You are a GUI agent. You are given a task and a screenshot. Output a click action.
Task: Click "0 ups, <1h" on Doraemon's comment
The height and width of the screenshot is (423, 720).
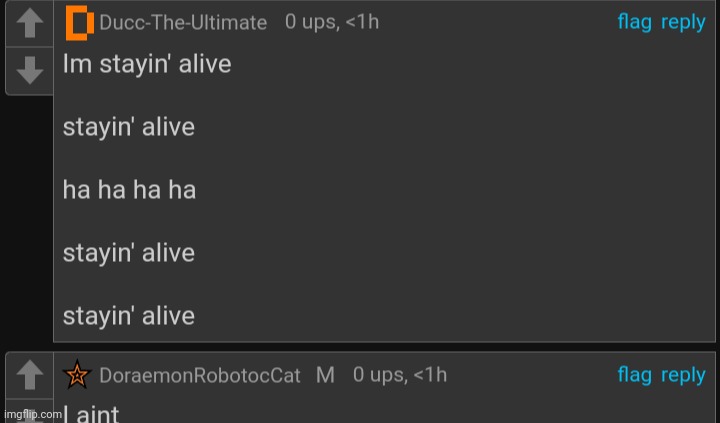click(x=400, y=374)
